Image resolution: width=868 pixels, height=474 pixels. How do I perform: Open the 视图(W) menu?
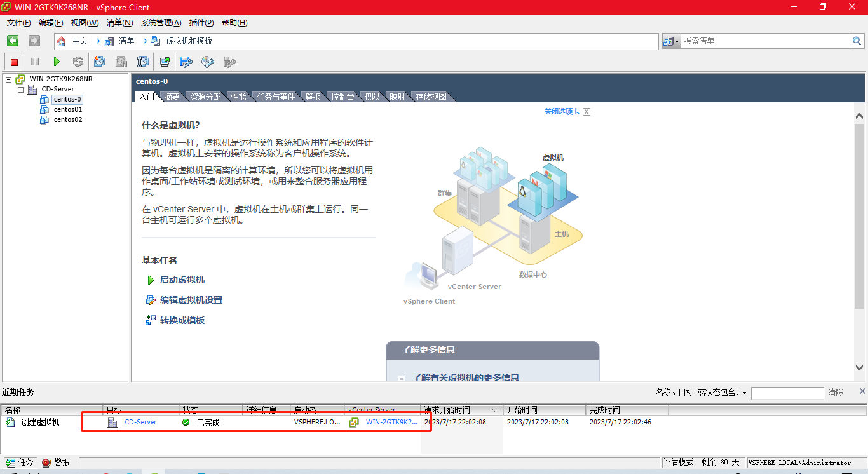(85, 23)
